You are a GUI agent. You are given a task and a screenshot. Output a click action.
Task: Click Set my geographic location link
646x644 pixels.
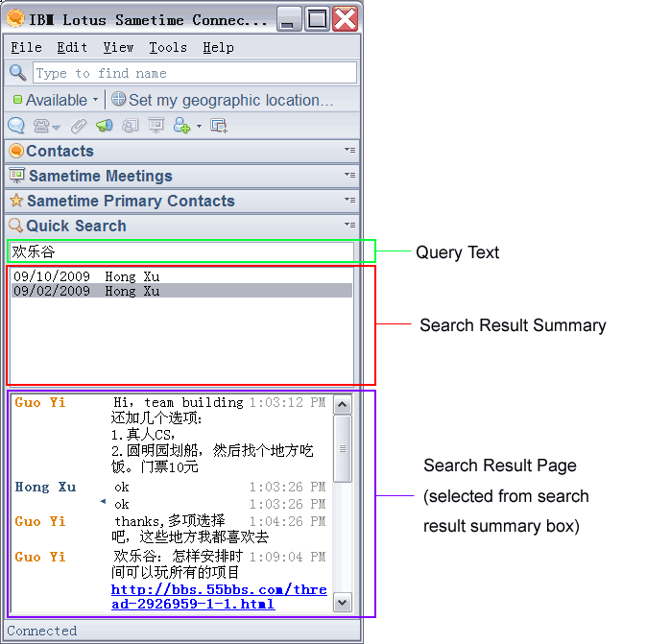click(231, 100)
